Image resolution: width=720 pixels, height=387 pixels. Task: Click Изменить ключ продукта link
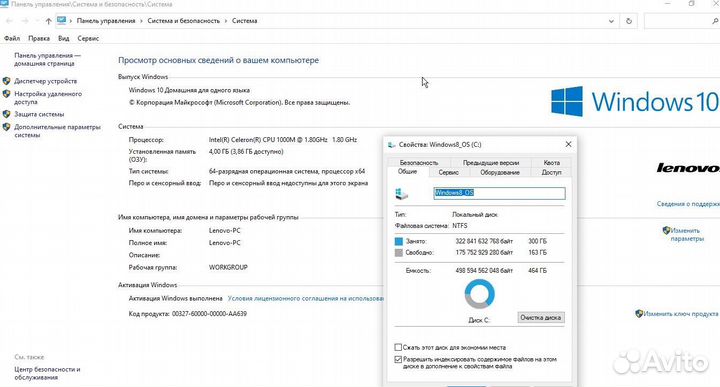coord(681,314)
